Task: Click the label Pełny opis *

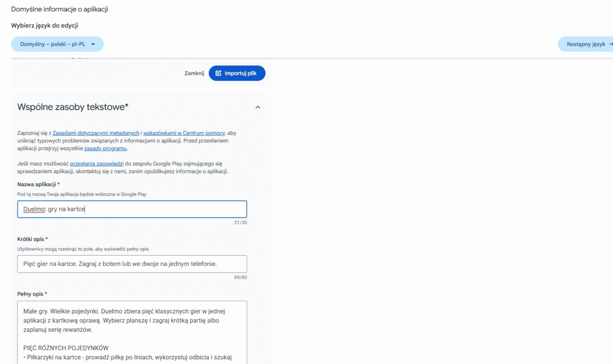Action: [x=32, y=294]
